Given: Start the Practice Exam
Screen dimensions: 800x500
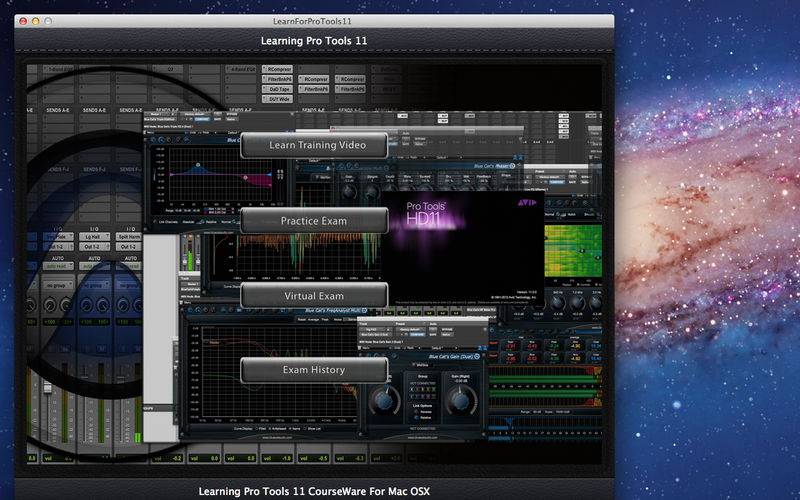Looking at the screenshot, I should 314,221.
